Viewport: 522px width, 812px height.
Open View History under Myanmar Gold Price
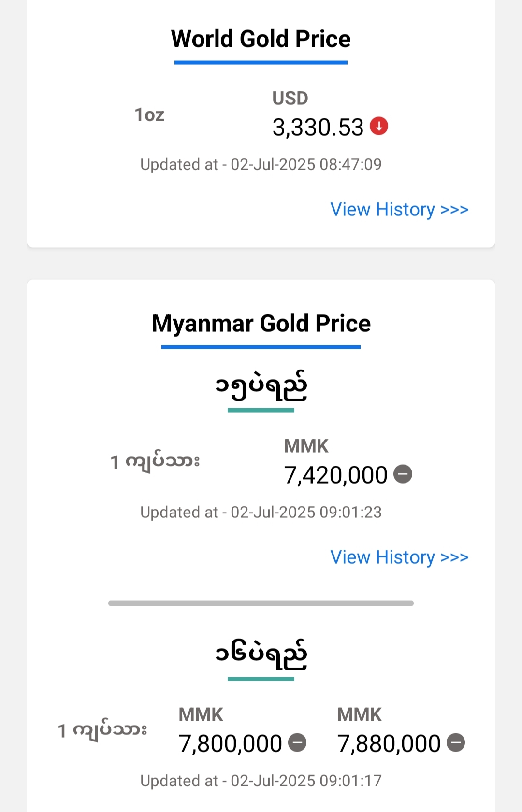[399, 557]
